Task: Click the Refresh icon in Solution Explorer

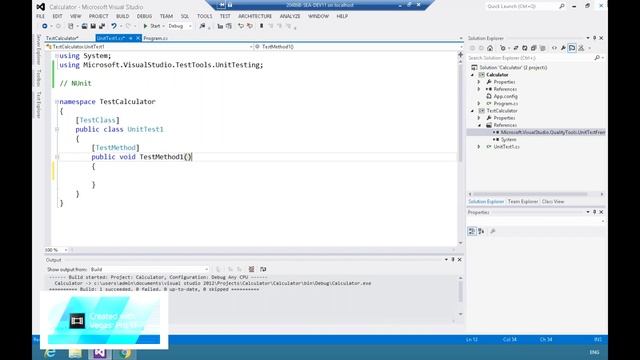Action: point(525,48)
